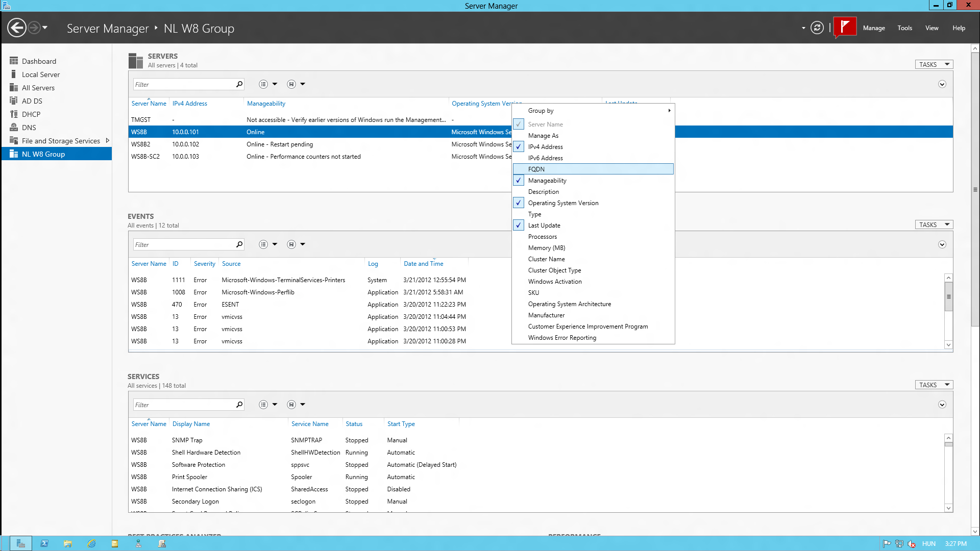
Task: Click the Events list vertical scrollbar thumb
Action: 948,297
